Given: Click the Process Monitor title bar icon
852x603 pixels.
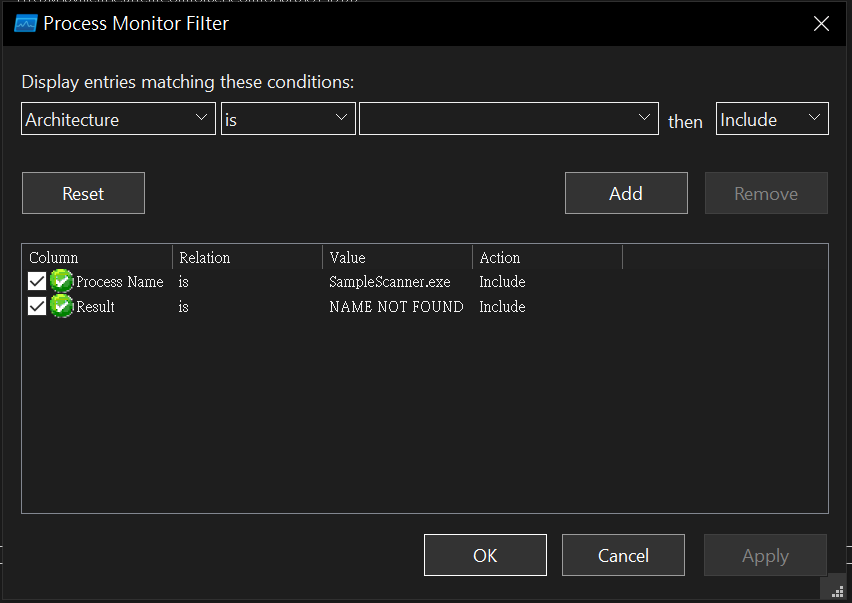Looking at the screenshot, I should (x=25, y=24).
